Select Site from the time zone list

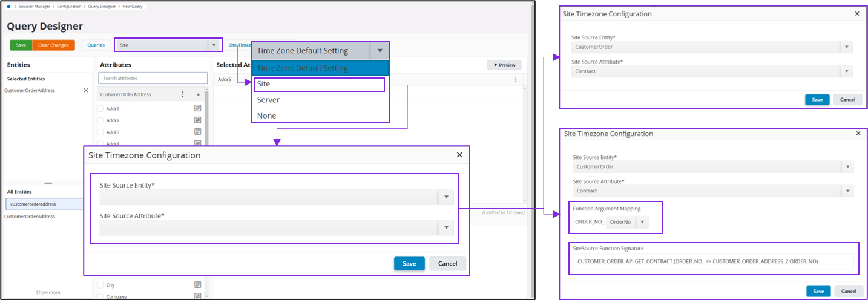(319, 84)
